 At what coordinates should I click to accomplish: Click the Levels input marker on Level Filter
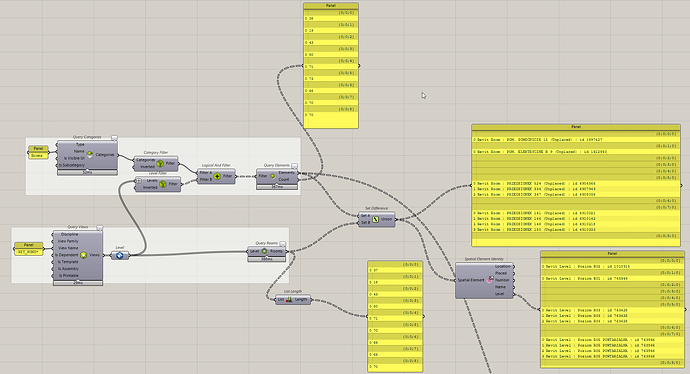point(139,181)
